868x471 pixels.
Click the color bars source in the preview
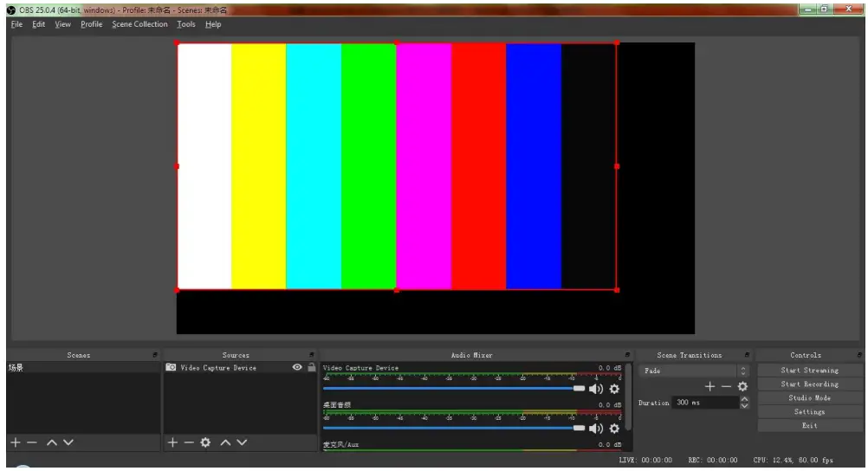[x=397, y=166]
